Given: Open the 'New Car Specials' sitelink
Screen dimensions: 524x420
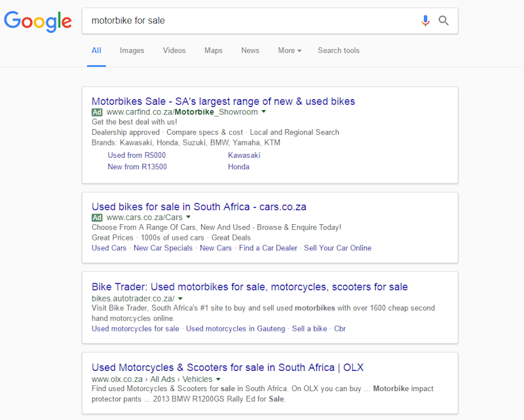Looking at the screenshot, I should [163, 248].
